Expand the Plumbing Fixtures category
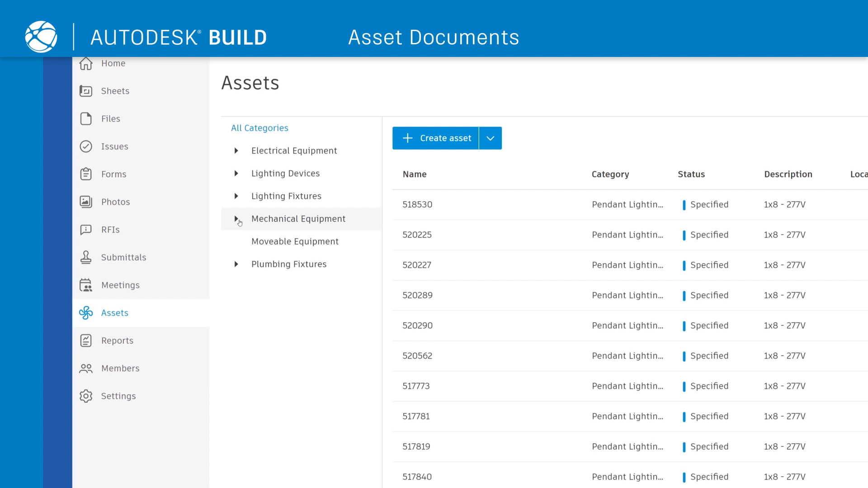The image size is (868, 488). 237,264
